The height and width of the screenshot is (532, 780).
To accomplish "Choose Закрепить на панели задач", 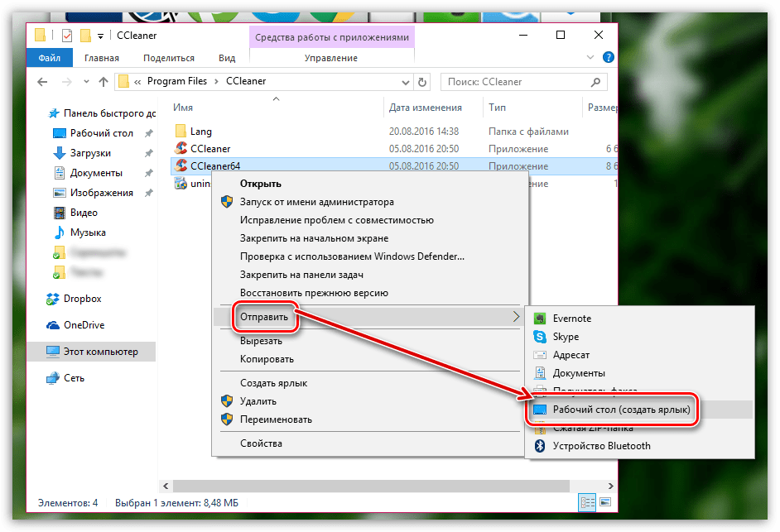I will pyautogui.click(x=301, y=275).
